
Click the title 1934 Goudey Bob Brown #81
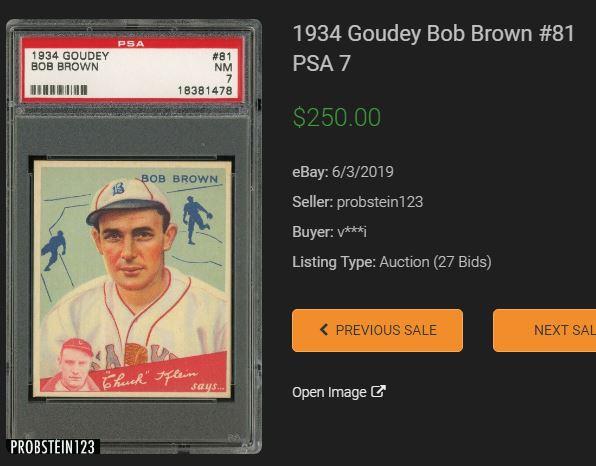[x=434, y=33]
